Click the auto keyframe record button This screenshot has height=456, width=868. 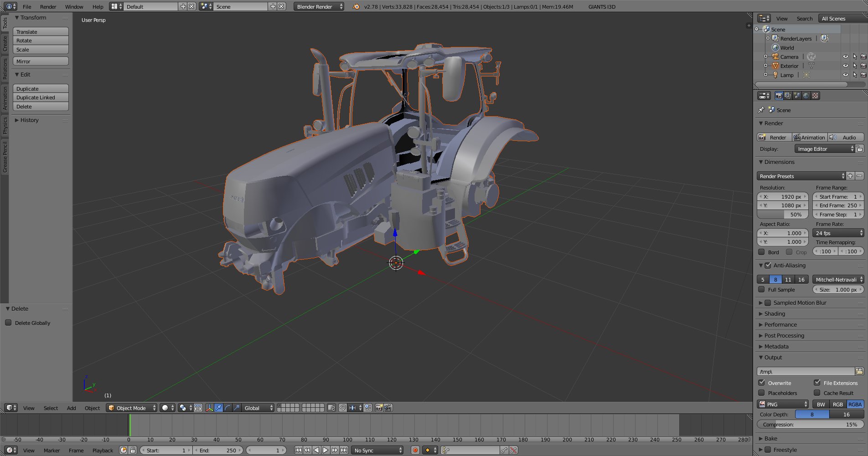point(415,450)
